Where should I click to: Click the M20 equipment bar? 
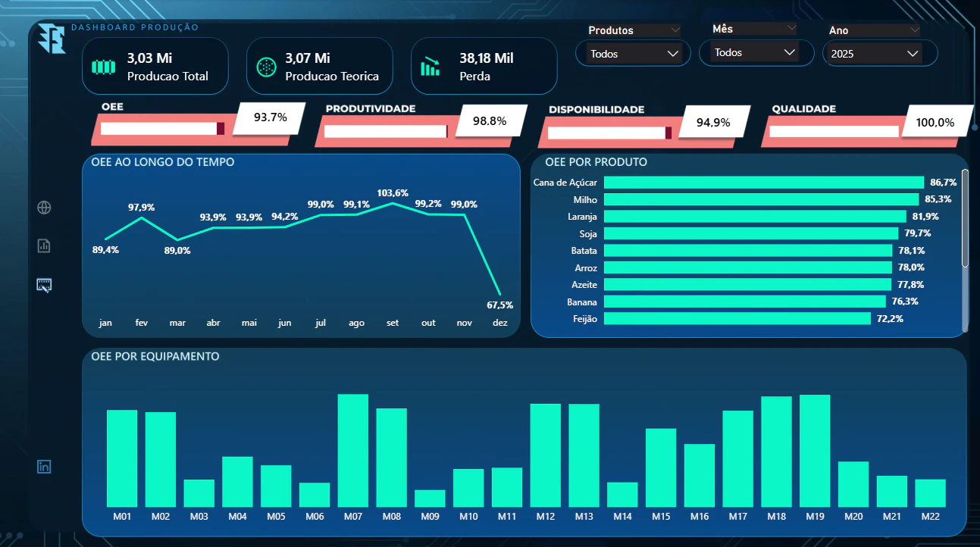(x=853, y=484)
